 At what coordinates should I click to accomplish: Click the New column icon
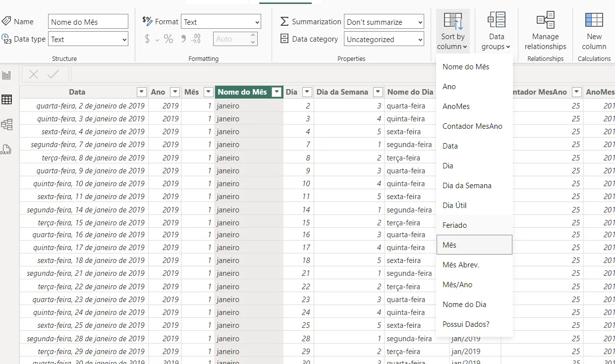(x=594, y=31)
